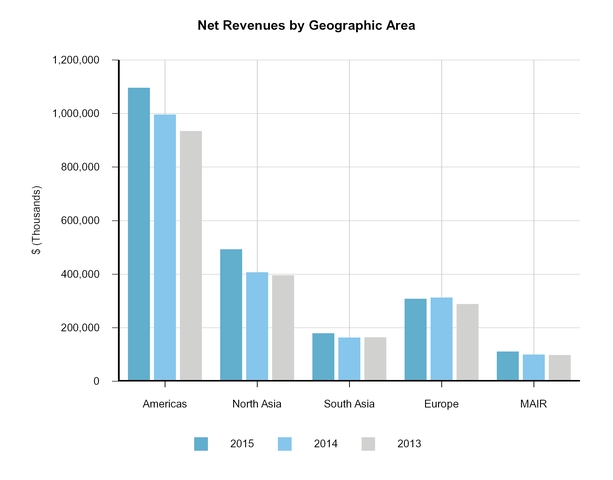Screen dimensions: 613x480
Task: Select the $ (Thousands) y-axis title
Action: (37, 221)
